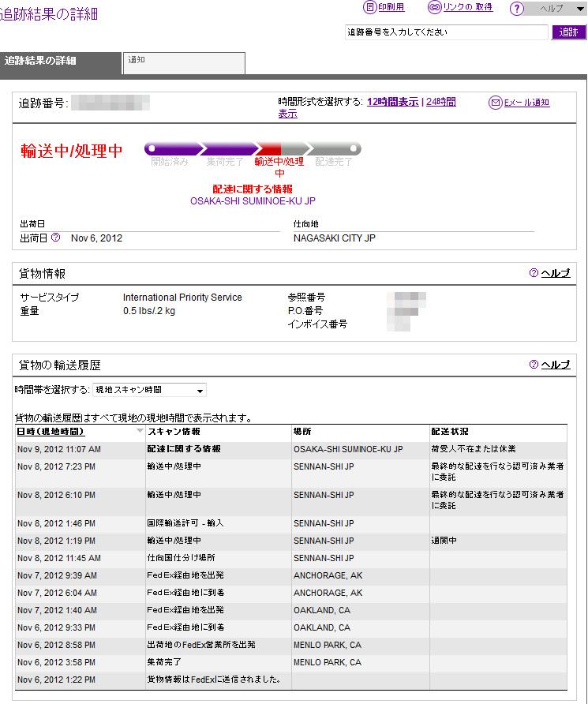Screen dimensions: 588x704
Task: Open the リンクの取得 link
Action: click(x=468, y=7)
